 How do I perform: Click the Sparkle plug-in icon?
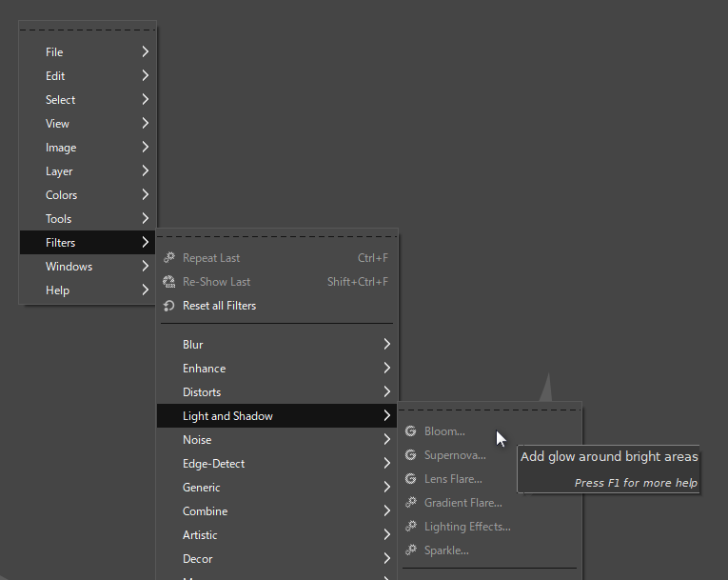tap(410, 550)
